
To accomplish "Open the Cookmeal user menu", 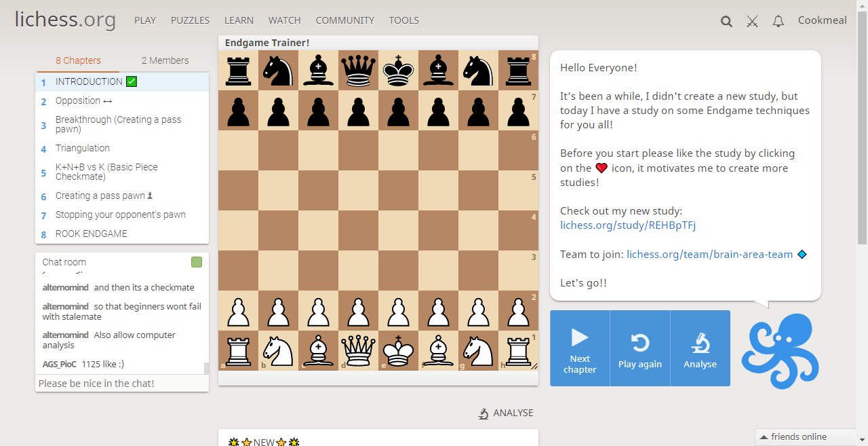I will pyautogui.click(x=822, y=20).
